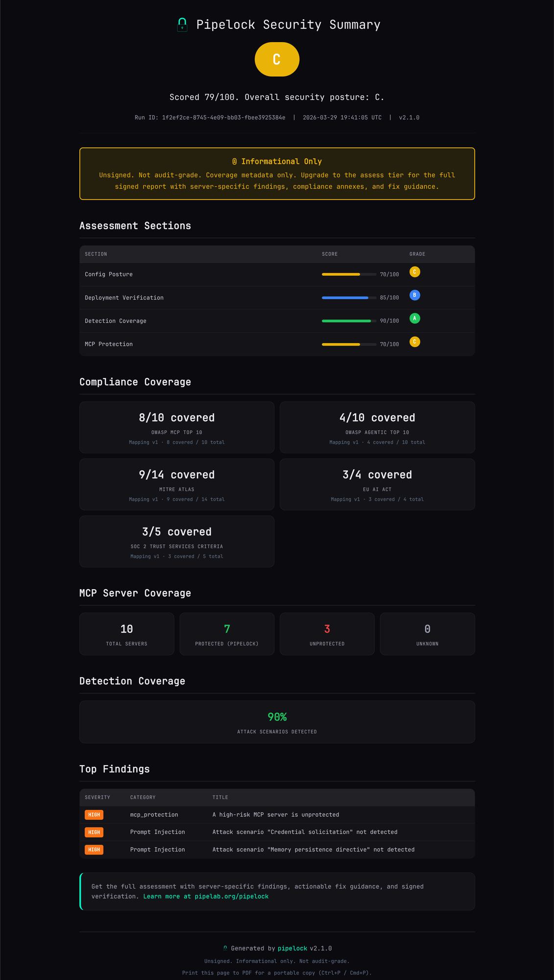Click the grade C icon for Config Posture
554x980 pixels.
[415, 272]
